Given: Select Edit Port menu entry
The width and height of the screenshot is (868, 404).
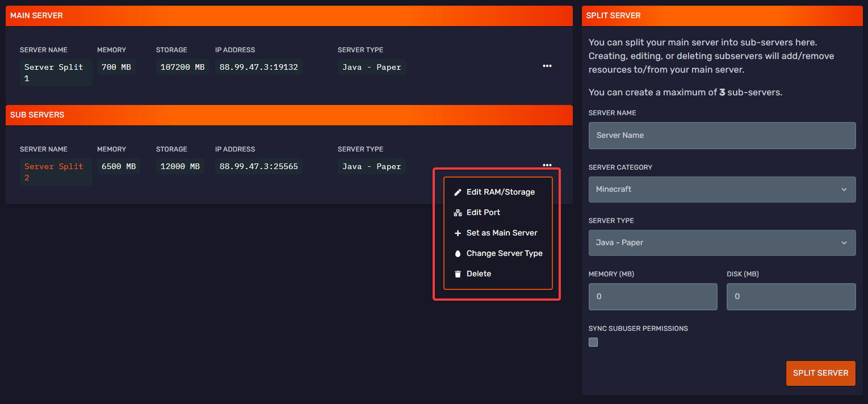Looking at the screenshot, I should coord(483,212).
